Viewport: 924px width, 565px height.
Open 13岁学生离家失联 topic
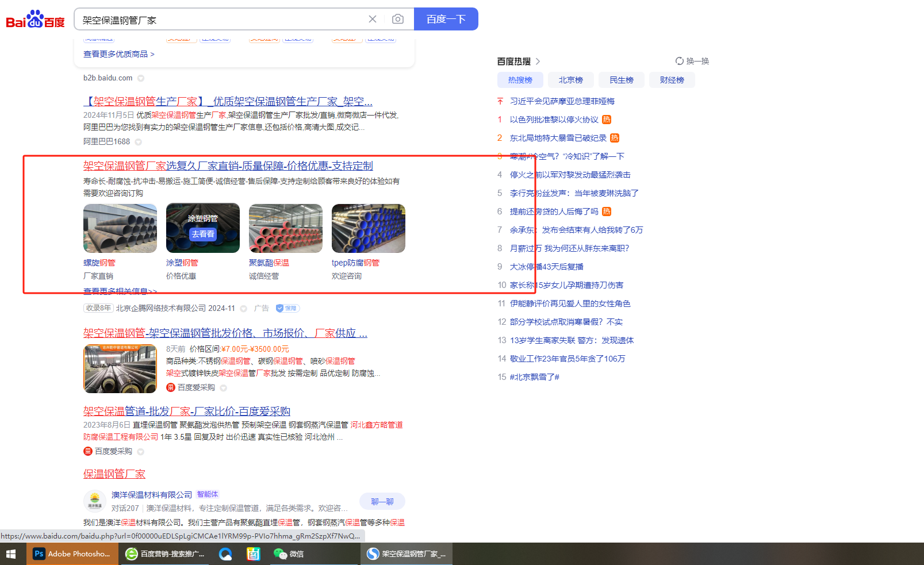572,340
